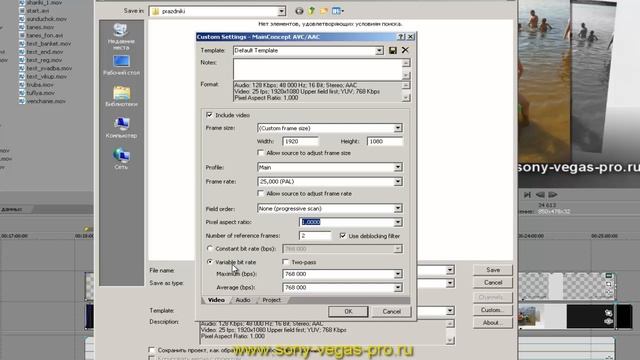The height and width of the screenshot is (360, 640).
Task: Select Constant bit rate radio button
Action: pyautogui.click(x=210, y=249)
